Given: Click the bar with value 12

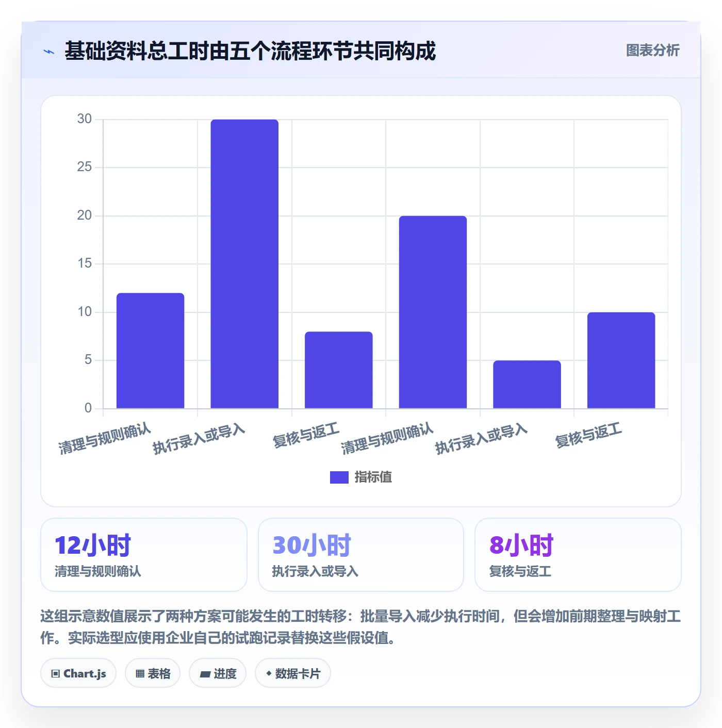Looking at the screenshot, I should coord(150,351).
